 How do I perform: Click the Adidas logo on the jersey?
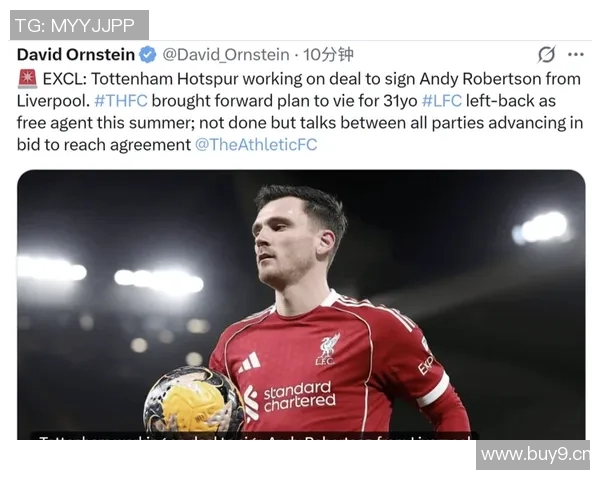pyautogui.click(x=249, y=362)
